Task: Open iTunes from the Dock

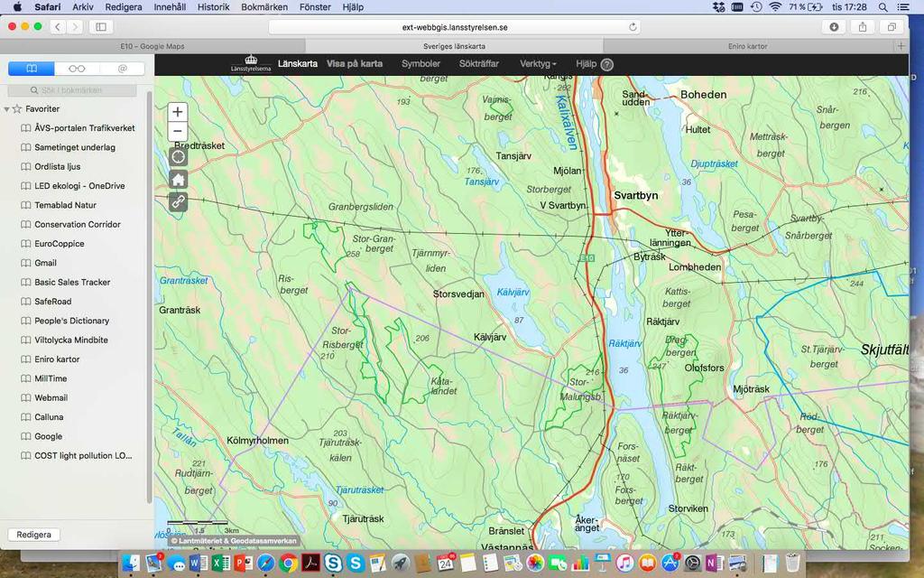Action: pyautogui.click(x=624, y=564)
